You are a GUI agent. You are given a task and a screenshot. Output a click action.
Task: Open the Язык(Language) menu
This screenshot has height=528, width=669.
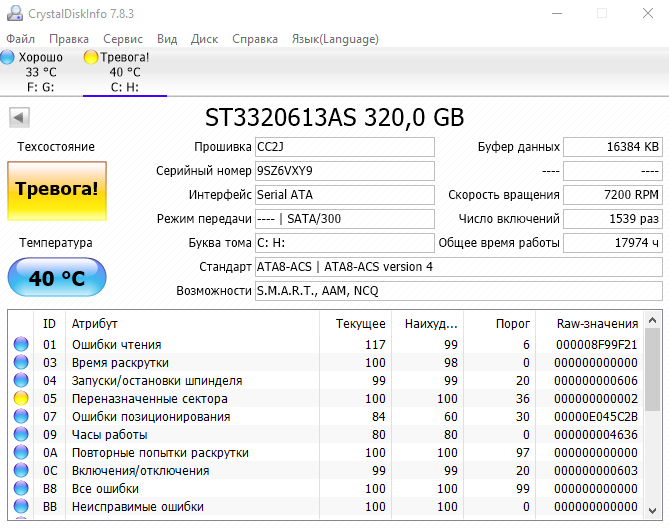point(334,39)
